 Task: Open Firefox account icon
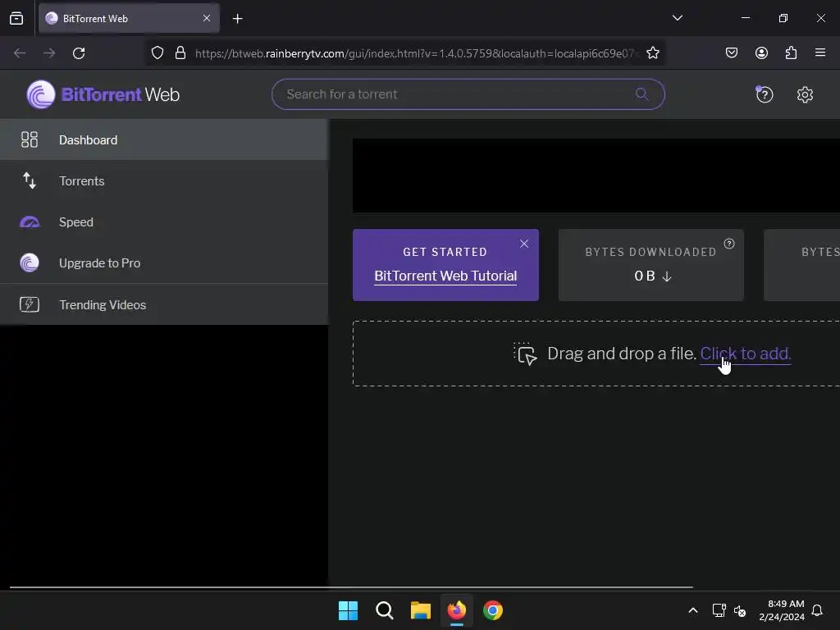[x=761, y=53]
